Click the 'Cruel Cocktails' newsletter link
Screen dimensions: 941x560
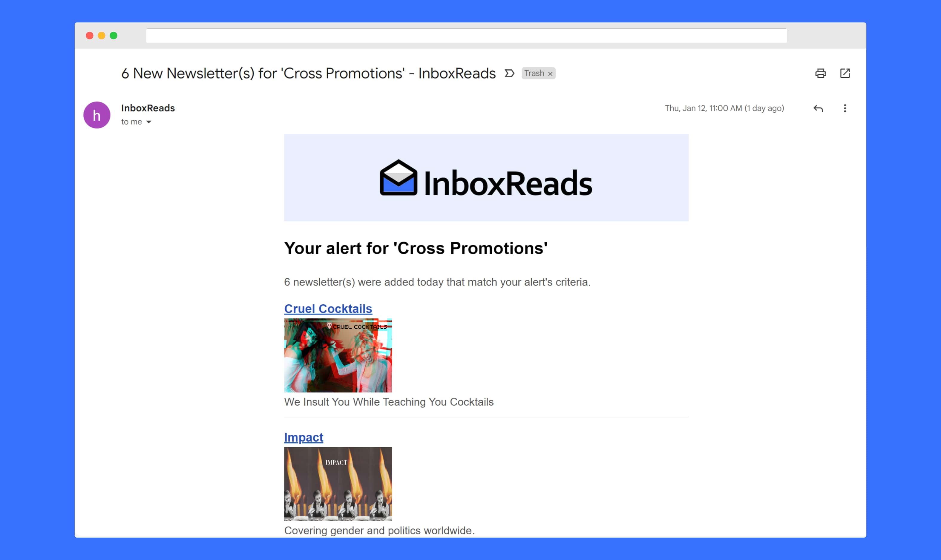[328, 308]
